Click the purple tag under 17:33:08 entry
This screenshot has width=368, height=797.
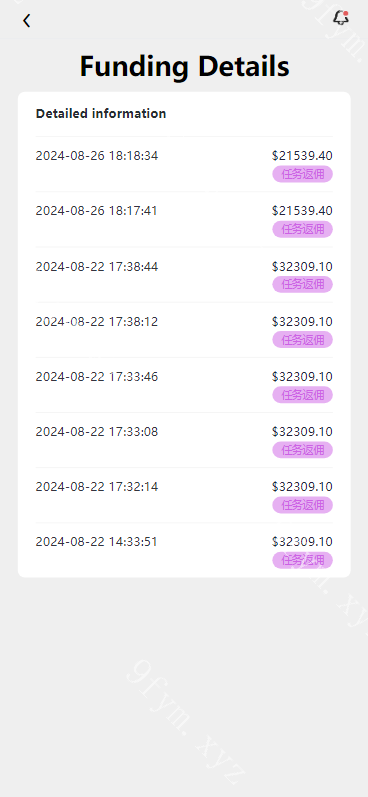click(302, 450)
